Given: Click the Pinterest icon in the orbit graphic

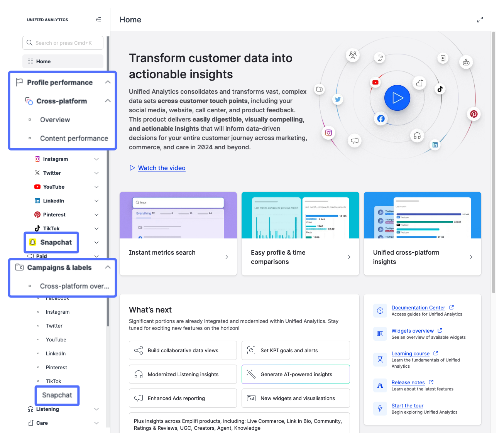Looking at the screenshot, I should pyautogui.click(x=474, y=114).
